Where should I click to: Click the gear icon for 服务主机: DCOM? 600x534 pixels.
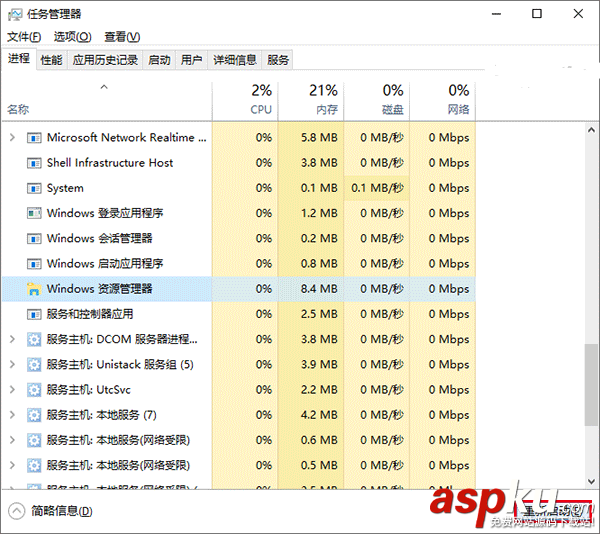point(34,339)
